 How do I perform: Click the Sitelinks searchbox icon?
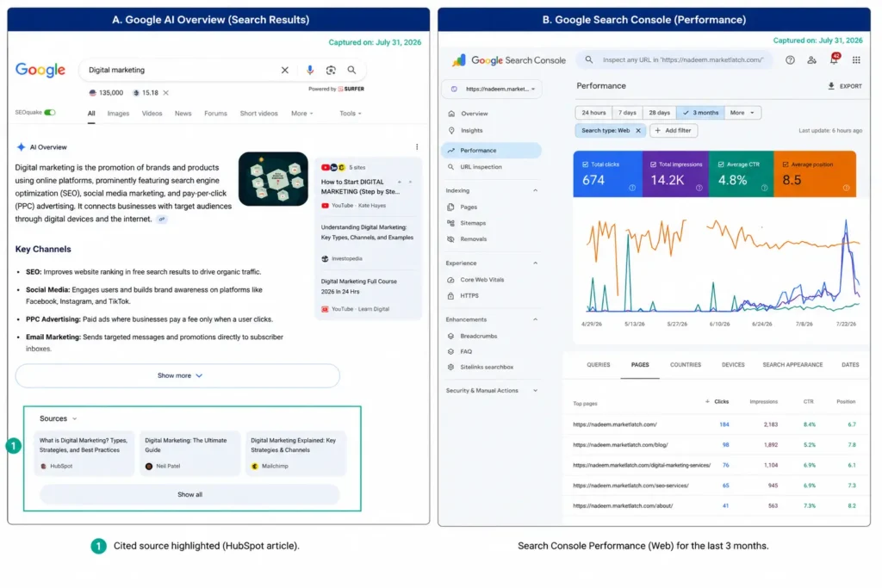tap(450, 367)
